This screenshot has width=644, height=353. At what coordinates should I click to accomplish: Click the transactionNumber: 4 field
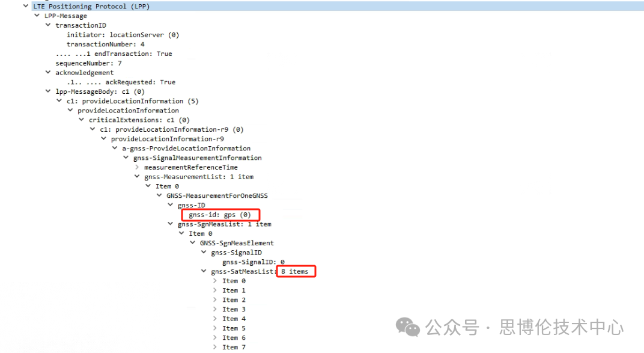point(105,45)
